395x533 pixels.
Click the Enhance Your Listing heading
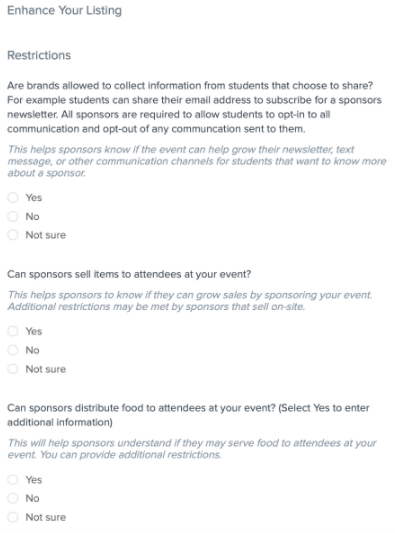tap(64, 11)
